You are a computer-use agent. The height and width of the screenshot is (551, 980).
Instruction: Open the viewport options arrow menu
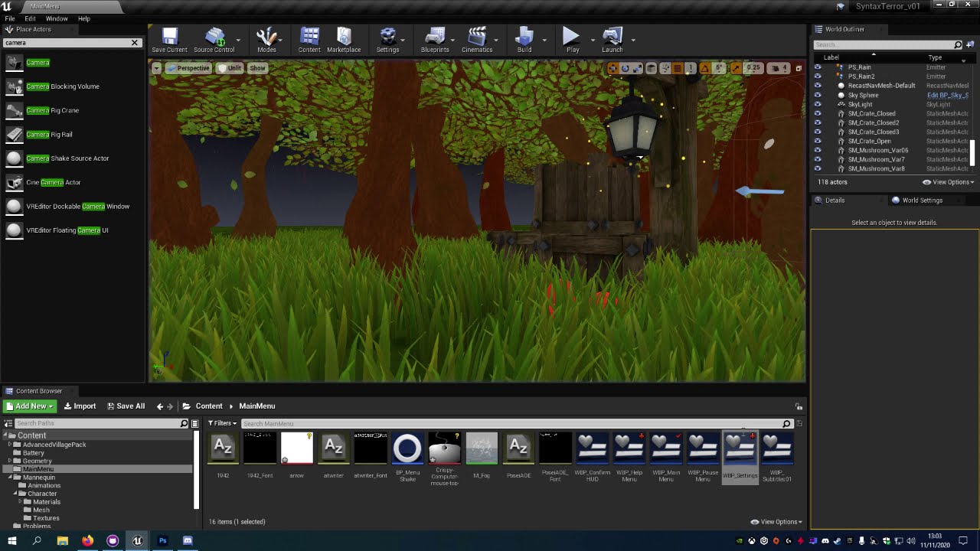tap(156, 68)
